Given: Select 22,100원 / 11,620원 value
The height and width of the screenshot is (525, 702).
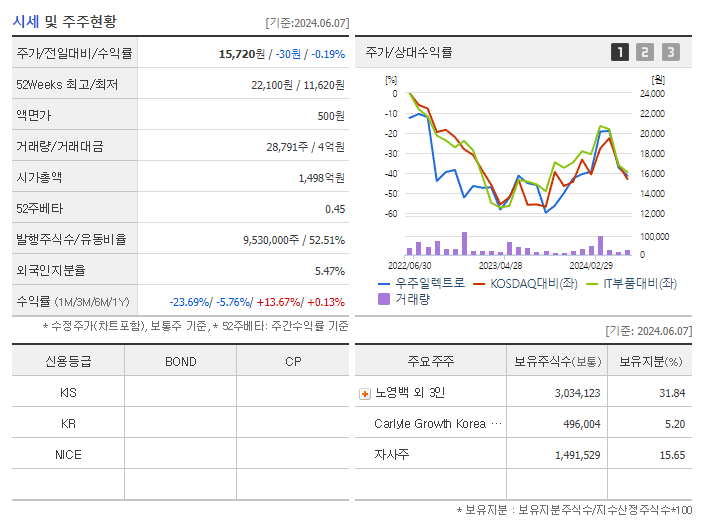Looking at the screenshot, I should point(298,85).
